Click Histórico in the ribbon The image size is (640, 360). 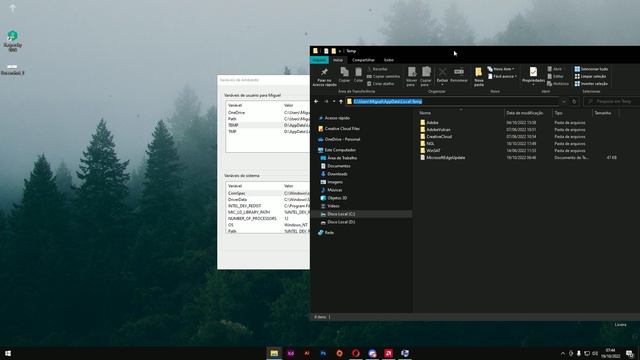(558, 84)
